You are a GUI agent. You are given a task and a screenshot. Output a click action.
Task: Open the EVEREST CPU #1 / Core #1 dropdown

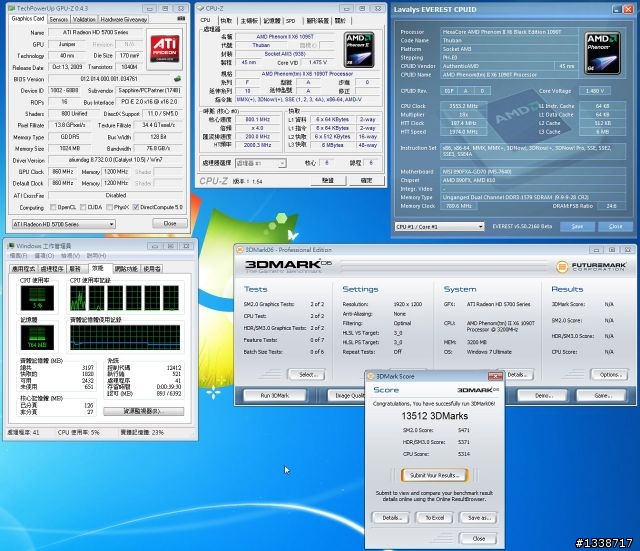[439, 227]
